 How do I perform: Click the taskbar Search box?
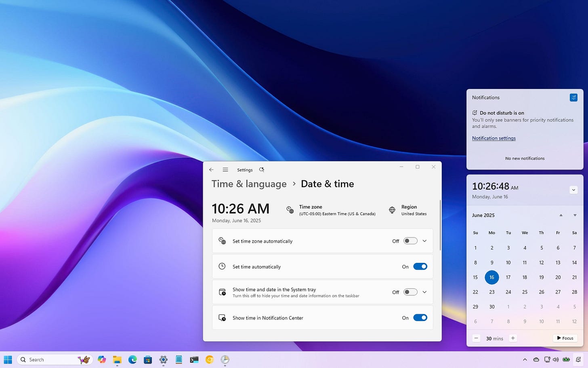(55, 360)
